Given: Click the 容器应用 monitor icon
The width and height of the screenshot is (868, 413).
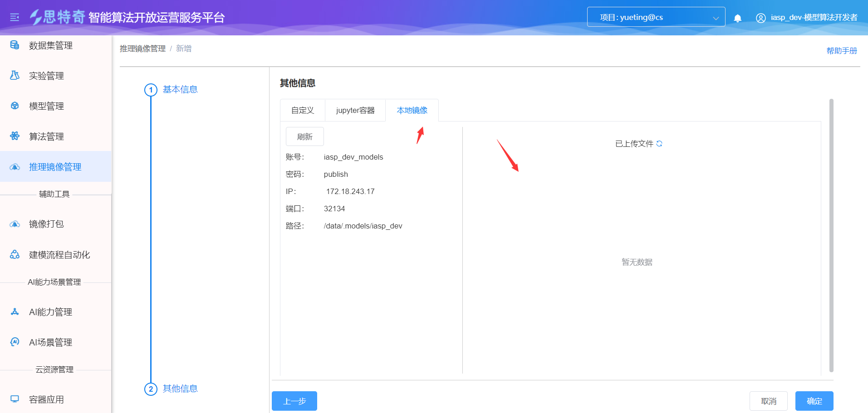Looking at the screenshot, I should coord(15,399).
